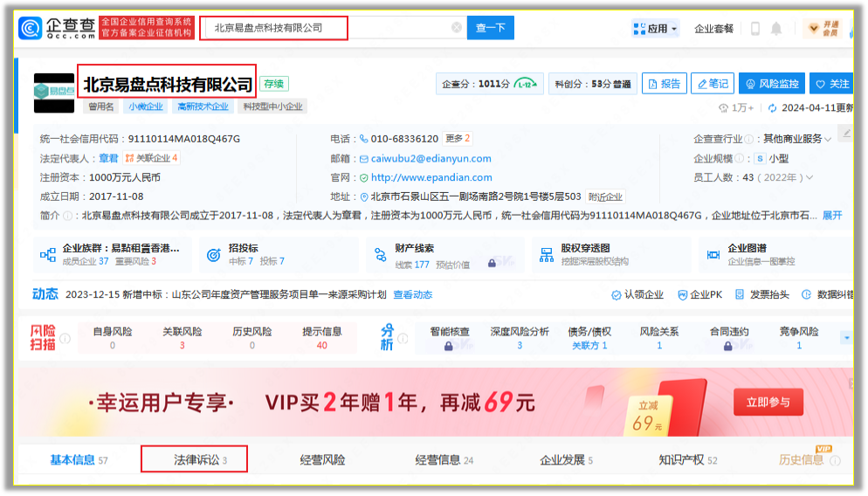Open the 应用 dropdown menu

point(656,28)
